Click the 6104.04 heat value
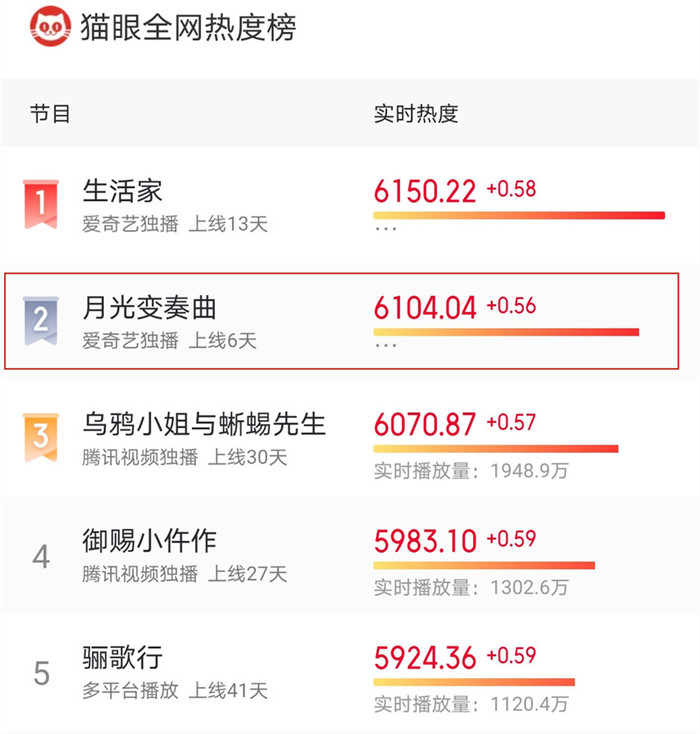700x734 pixels. (425, 308)
